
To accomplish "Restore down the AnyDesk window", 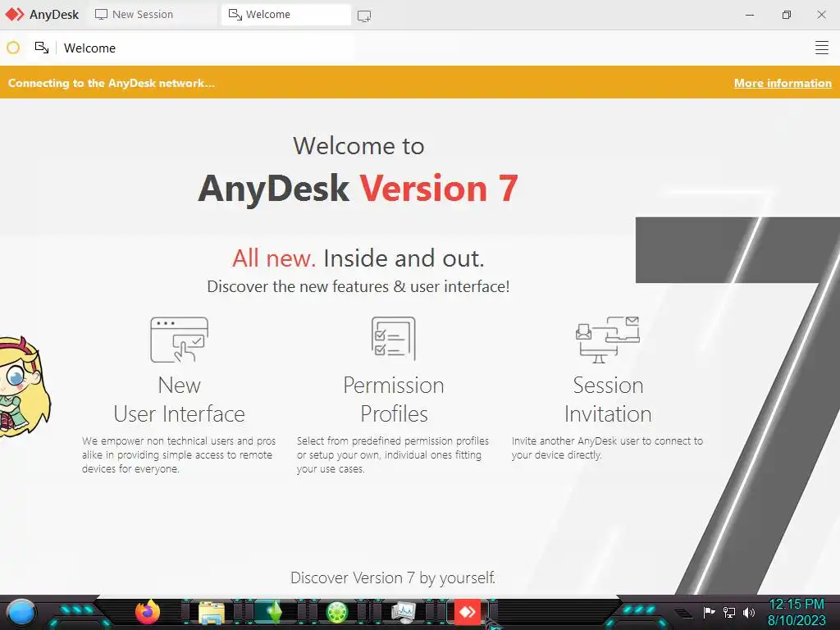I will click(786, 15).
